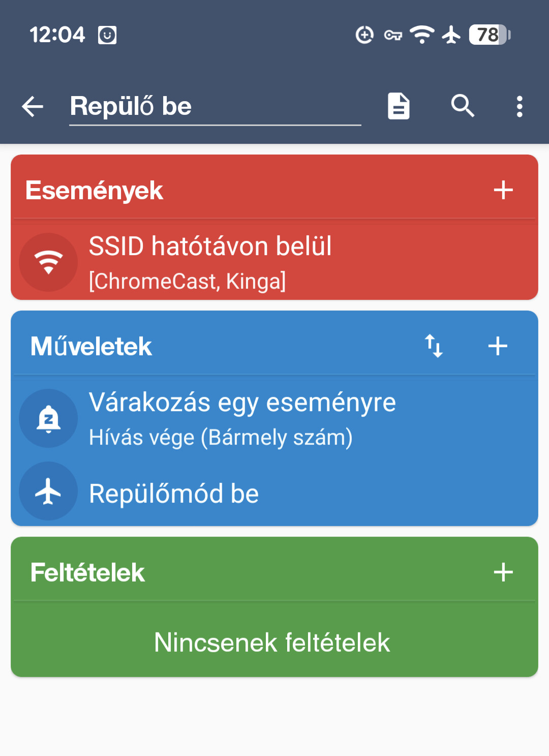Screen dimensions: 549x756
Task: Collapse the Feltételek section header title
Action: click(x=88, y=572)
